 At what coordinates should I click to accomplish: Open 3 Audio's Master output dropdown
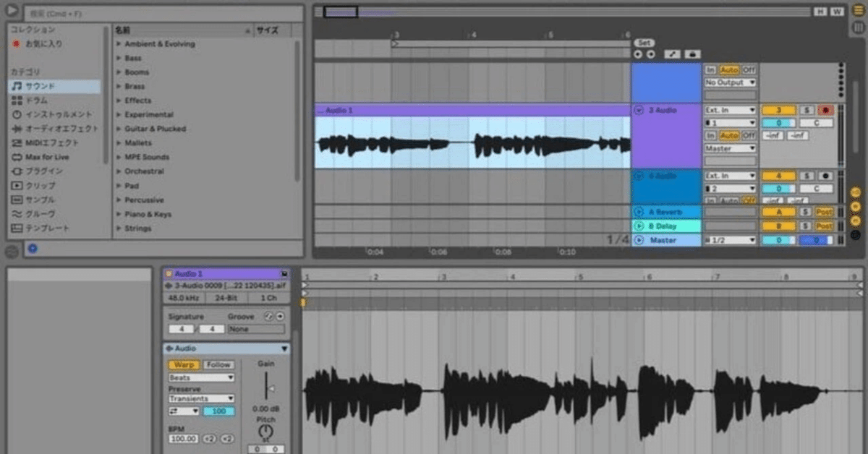[x=731, y=148]
